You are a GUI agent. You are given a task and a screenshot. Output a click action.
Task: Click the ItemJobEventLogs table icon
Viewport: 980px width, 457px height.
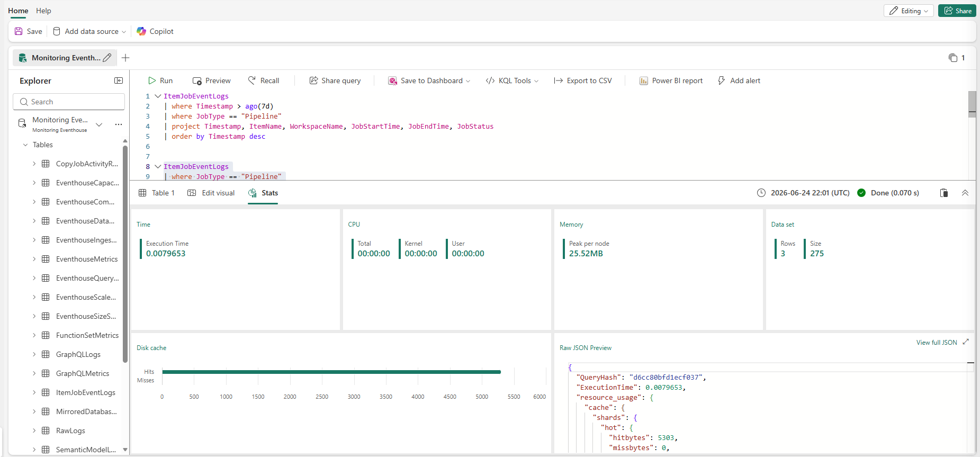46,392
